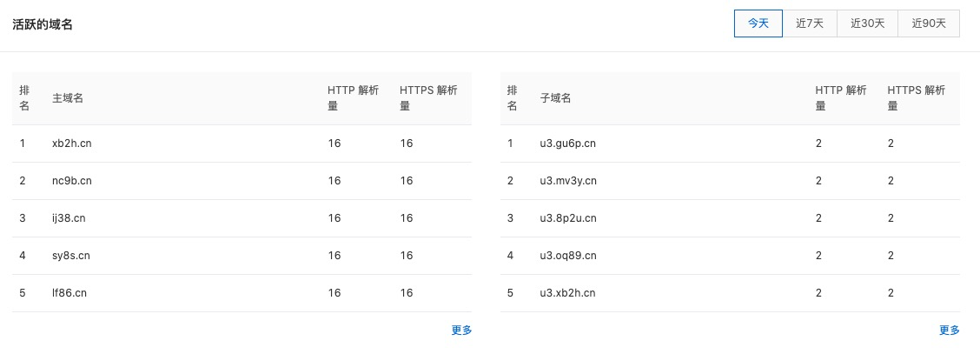
Task: Open 更多 link under subdomain table
Action: 950,331
